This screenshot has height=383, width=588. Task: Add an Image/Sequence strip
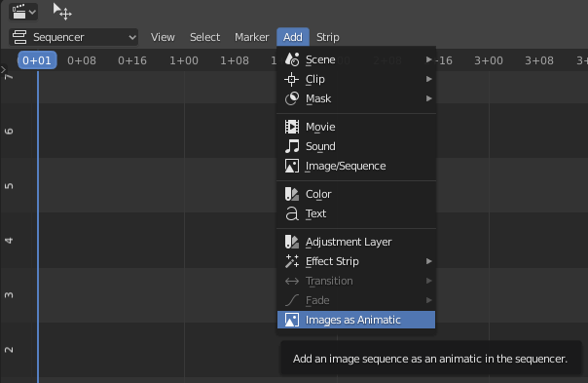356,166
